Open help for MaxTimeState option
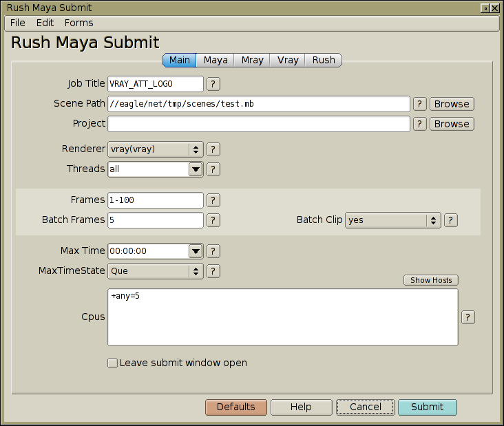 [213, 271]
